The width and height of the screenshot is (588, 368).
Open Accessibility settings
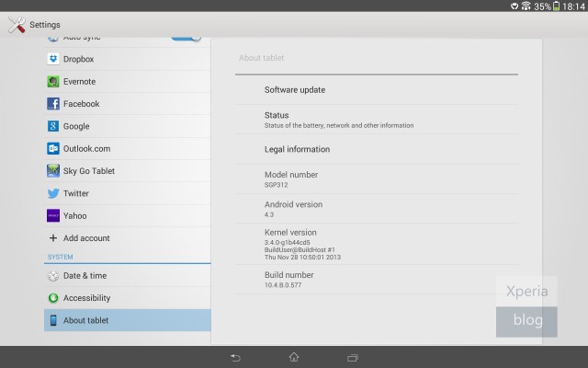128,298
